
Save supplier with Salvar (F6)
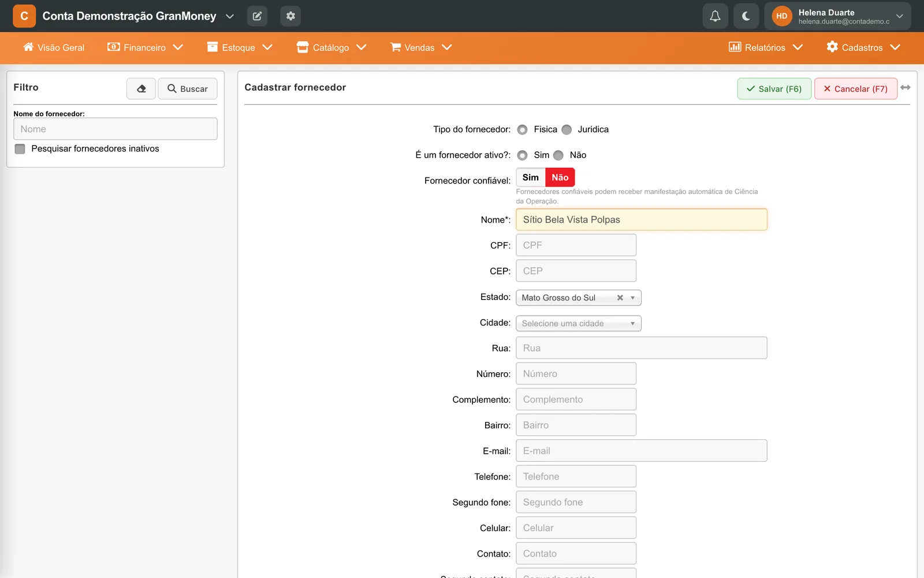[774, 88]
